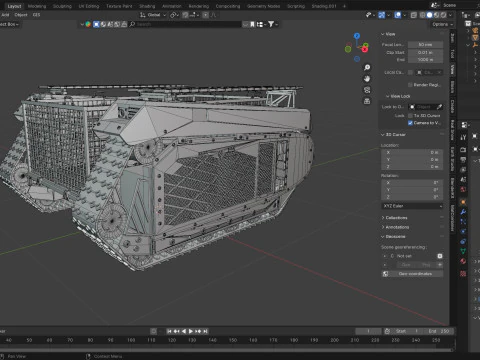This screenshot has width=480, height=360.
Task: Switch to the UV Editing workspace tab
Action: [x=89, y=6]
